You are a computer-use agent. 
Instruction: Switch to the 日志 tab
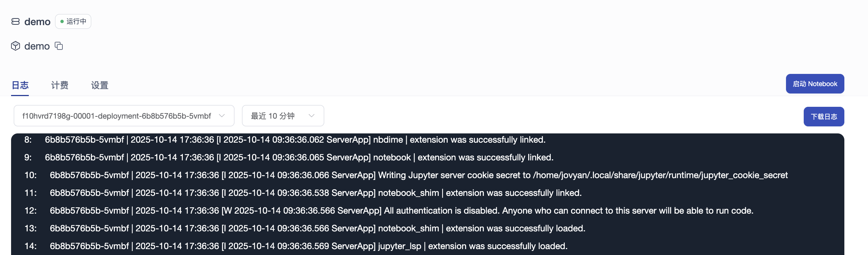(x=20, y=85)
